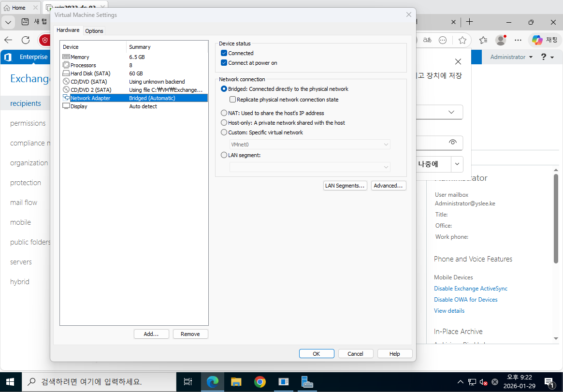
Task: Click the Edge browser back arrow
Action: click(x=8, y=40)
